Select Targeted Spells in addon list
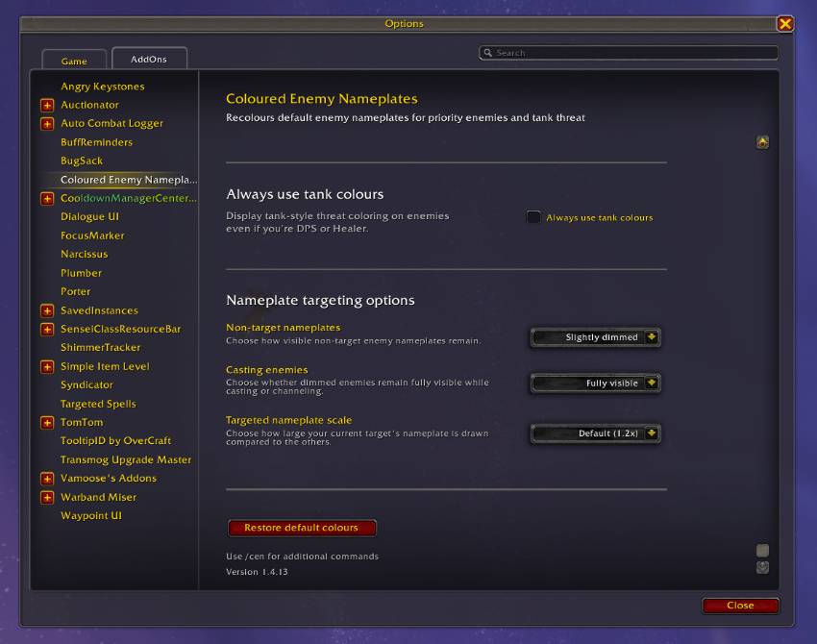Viewport: 817px width, 644px height. (98, 404)
